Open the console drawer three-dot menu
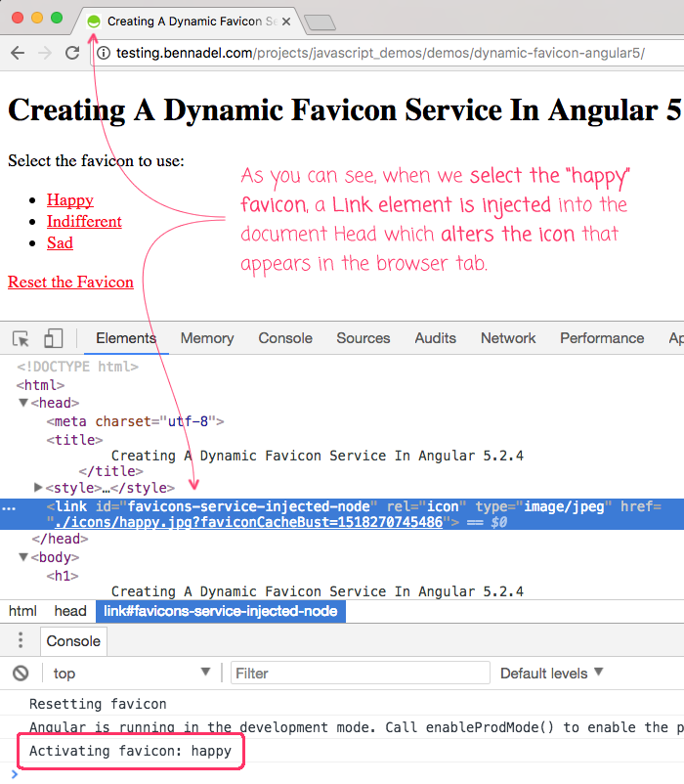The width and height of the screenshot is (684, 784). tap(21, 641)
